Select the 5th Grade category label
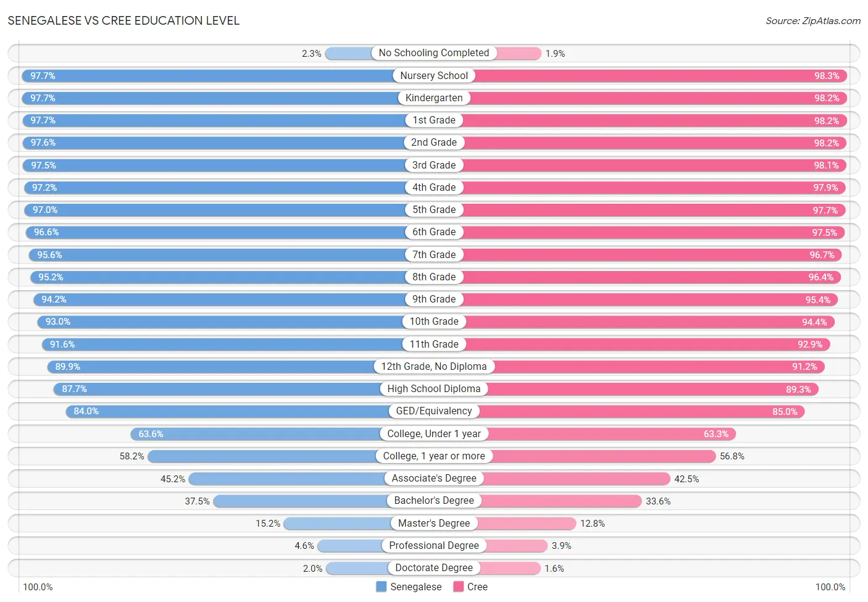The height and width of the screenshot is (602, 868). pyautogui.click(x=434, y=210)
